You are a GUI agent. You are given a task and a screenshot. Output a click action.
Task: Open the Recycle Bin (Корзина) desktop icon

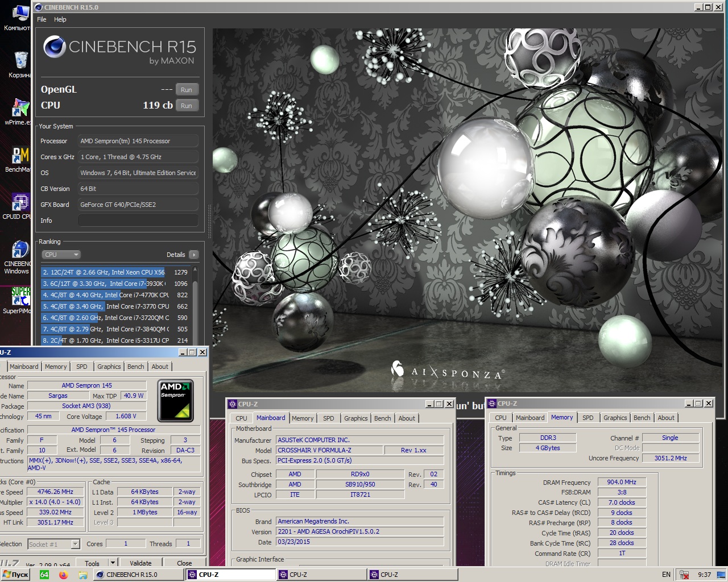click(20, 65)
